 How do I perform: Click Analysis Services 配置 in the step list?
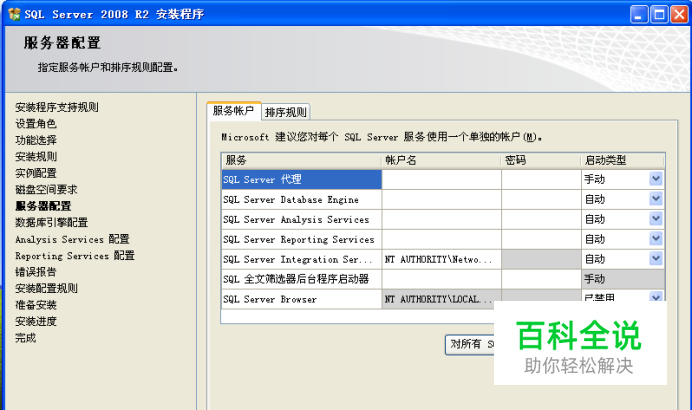[72, 239]
